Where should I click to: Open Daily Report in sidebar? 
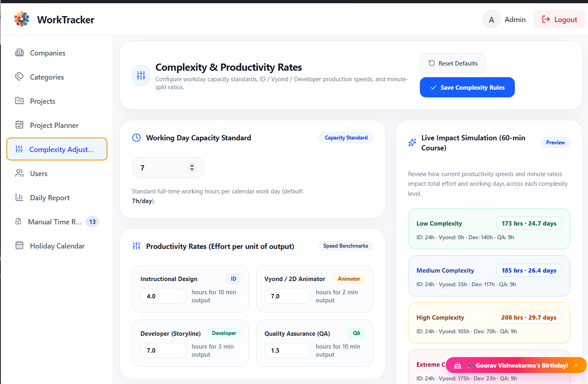point(57,197)
